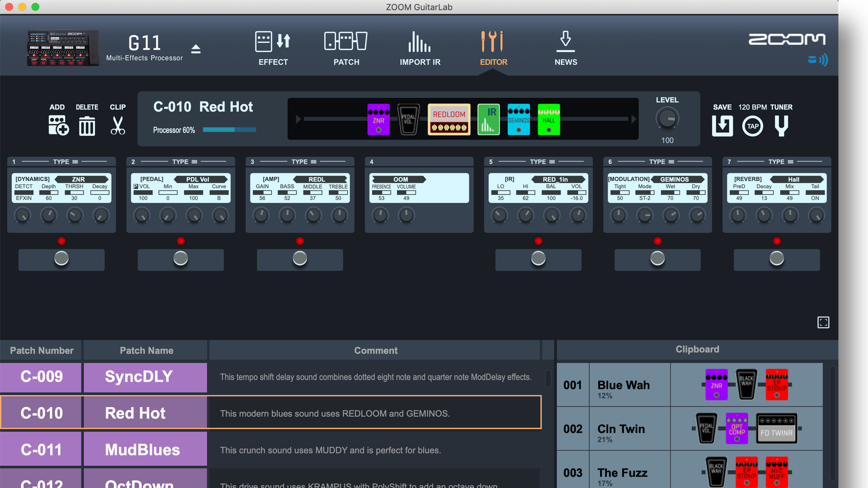Click the BLACK WAH pedal in Blue Wah

click(x=746, y=384)
